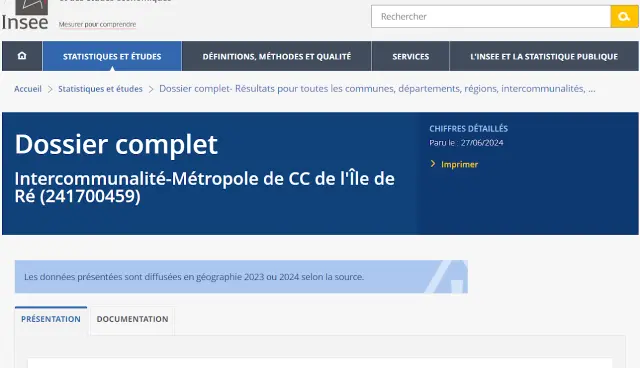Open L'Insee et la statistique publique menu
The width and height of the screenshot is (640, 368).
click(x=544, y=56)
